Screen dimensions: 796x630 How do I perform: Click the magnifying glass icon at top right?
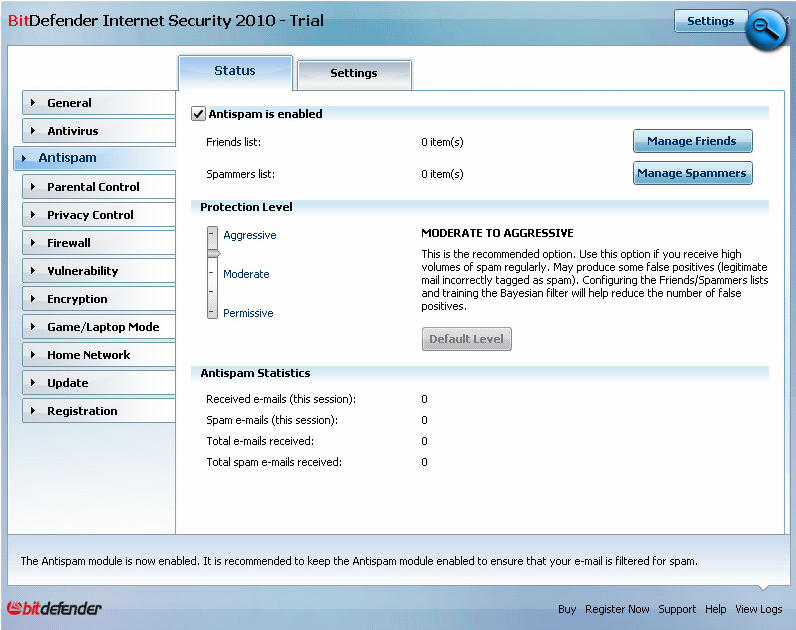coord(766,28)
